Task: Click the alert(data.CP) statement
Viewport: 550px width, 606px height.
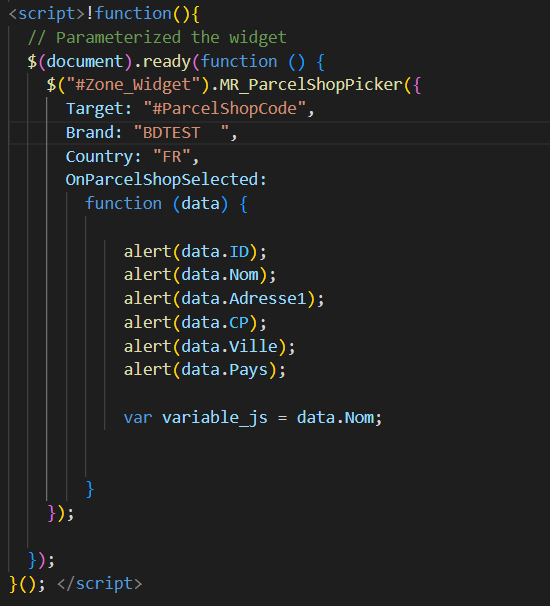Action: (195, 323)
